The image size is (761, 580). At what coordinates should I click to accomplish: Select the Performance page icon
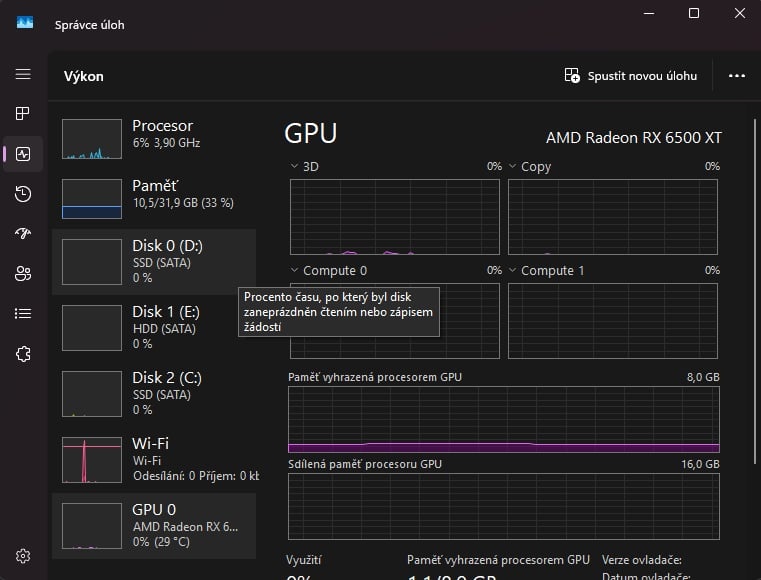coord(23,154)
